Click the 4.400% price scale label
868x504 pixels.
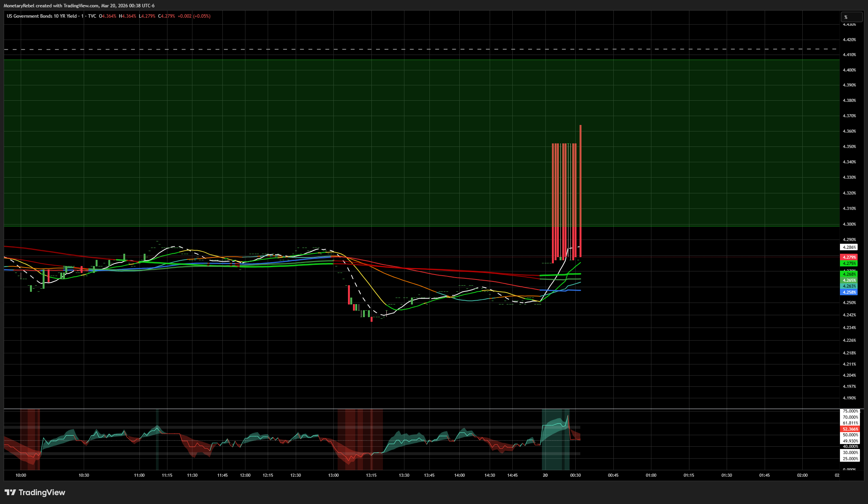pyautogui.click(x=849, y=70)
